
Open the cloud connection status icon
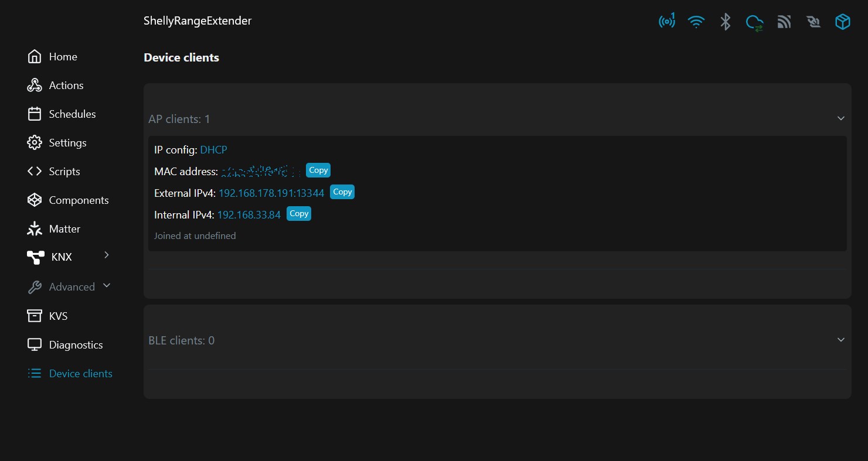754,22
